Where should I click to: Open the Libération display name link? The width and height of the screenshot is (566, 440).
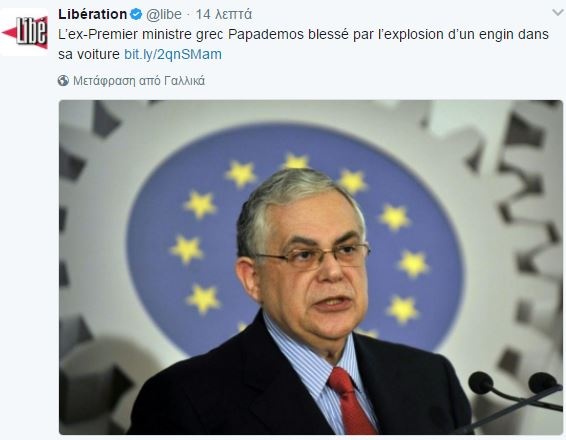tap(93, 14)
